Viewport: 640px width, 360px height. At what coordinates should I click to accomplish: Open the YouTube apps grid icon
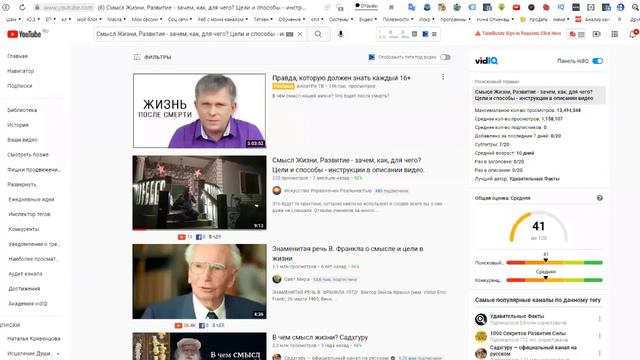point(615,34)
